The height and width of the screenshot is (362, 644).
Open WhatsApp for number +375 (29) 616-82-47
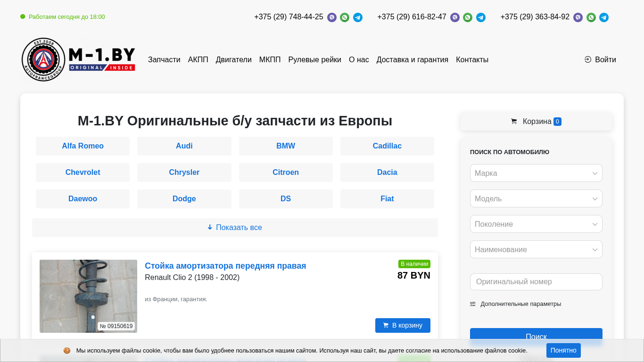click(x=468, y=17)
